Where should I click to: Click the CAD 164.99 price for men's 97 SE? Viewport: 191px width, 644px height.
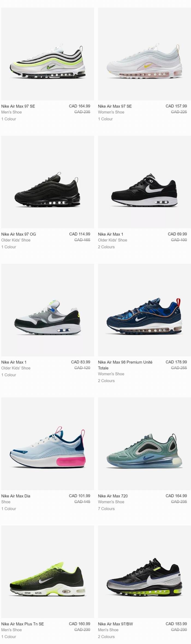79,106
